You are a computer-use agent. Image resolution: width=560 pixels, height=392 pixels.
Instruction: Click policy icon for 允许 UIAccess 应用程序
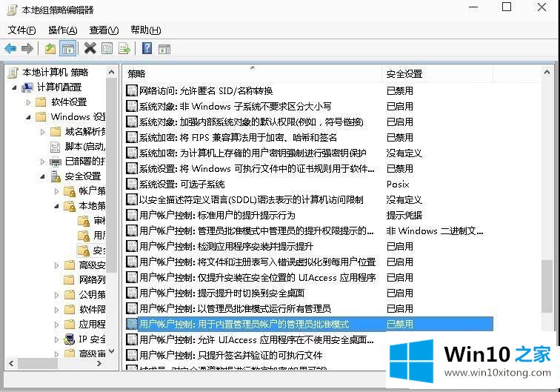[x=132, y=340]
